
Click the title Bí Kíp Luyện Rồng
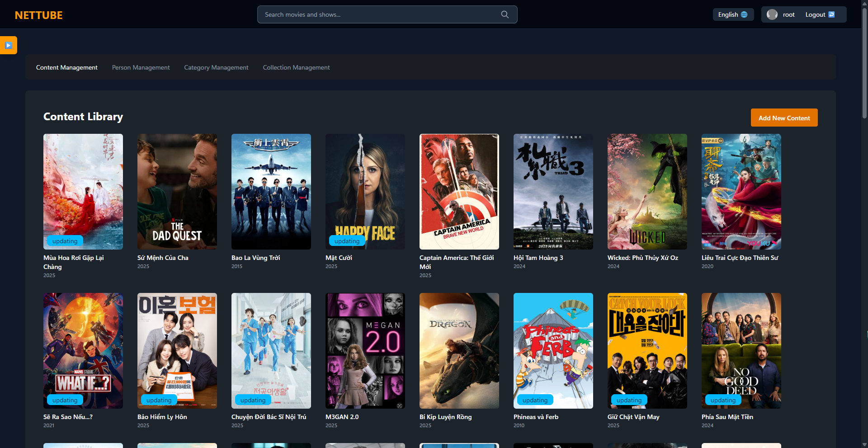pyautogui.click(x=446, y=417)
